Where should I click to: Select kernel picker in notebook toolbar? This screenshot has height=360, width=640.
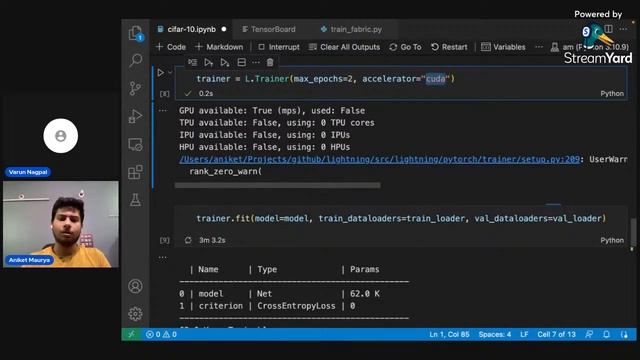pos(589,47)
